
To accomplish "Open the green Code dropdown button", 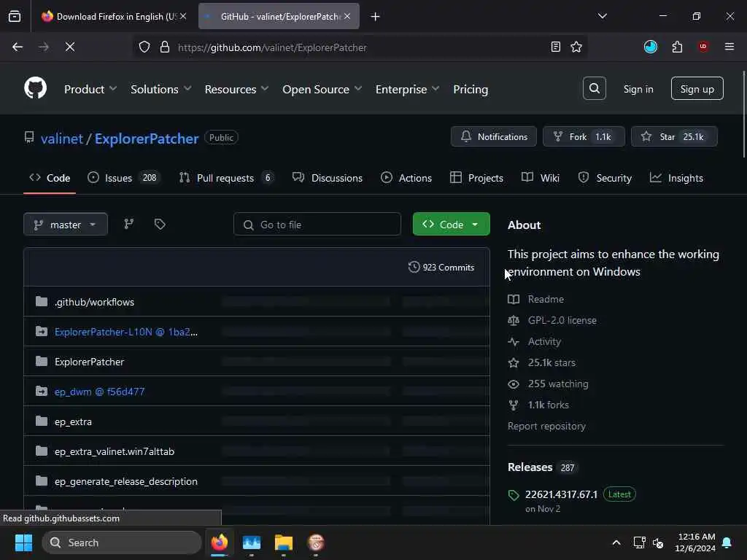I will (451, 225).
